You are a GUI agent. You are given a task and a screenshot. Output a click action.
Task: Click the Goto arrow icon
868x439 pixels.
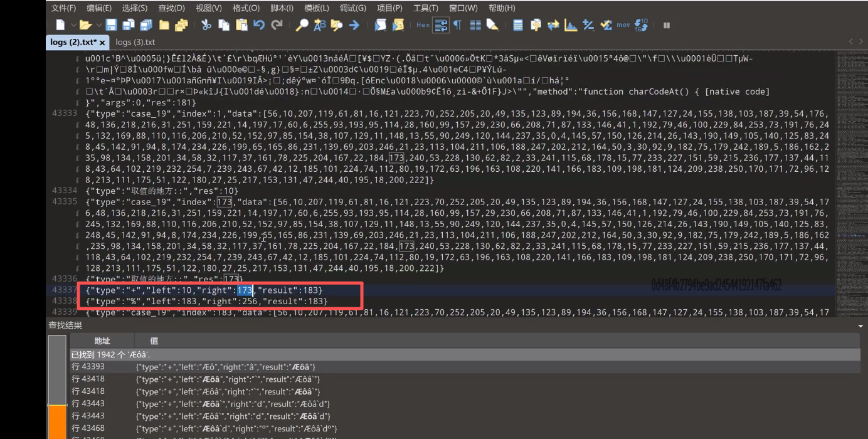tap(354, 25)
